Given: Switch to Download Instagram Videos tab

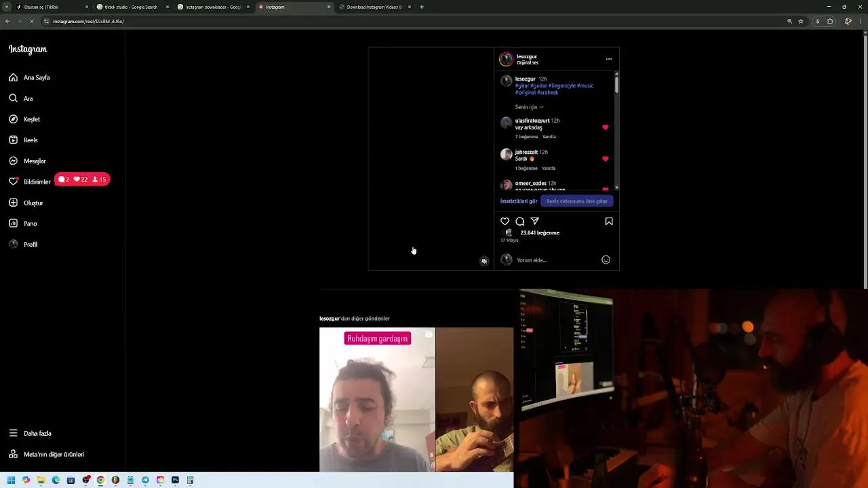Looking at the screenshot, I should click(374, 7).
